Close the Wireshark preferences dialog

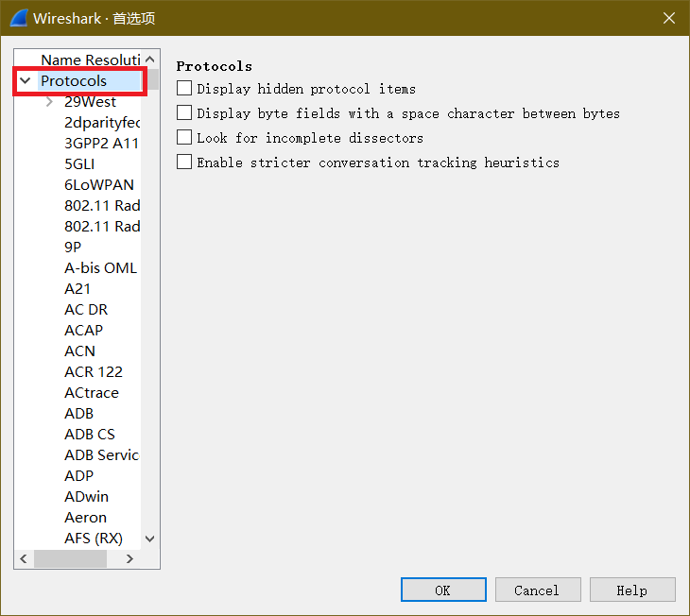point(668,18)
